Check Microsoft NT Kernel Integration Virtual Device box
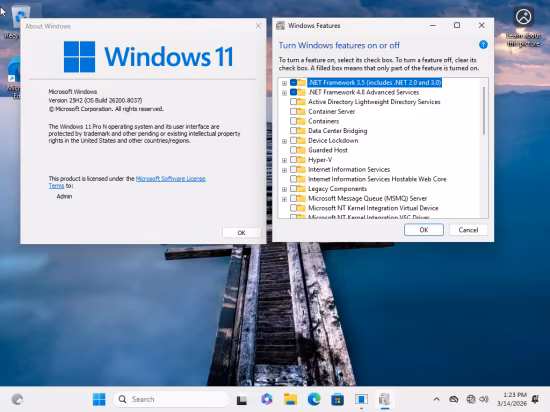The width and height of the screenshot is (550, 412). point(294,208)
